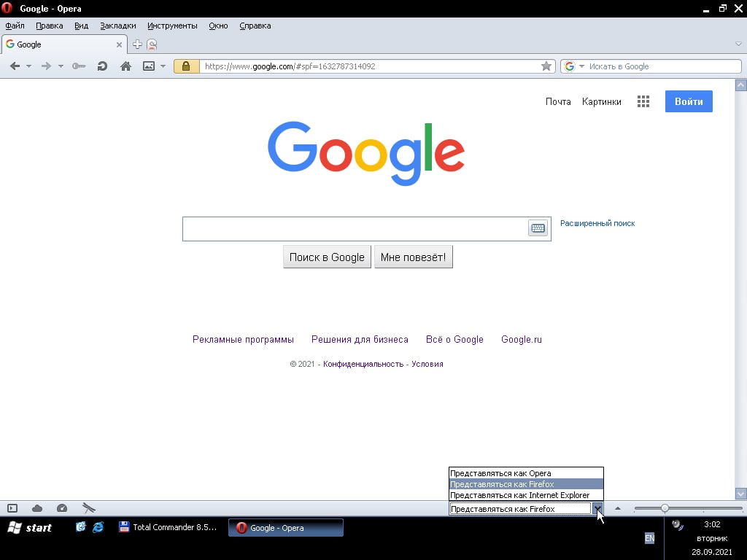The image size is (747, 560).
Task: Click the Opera logo in title bar
Action: [7, 8]
